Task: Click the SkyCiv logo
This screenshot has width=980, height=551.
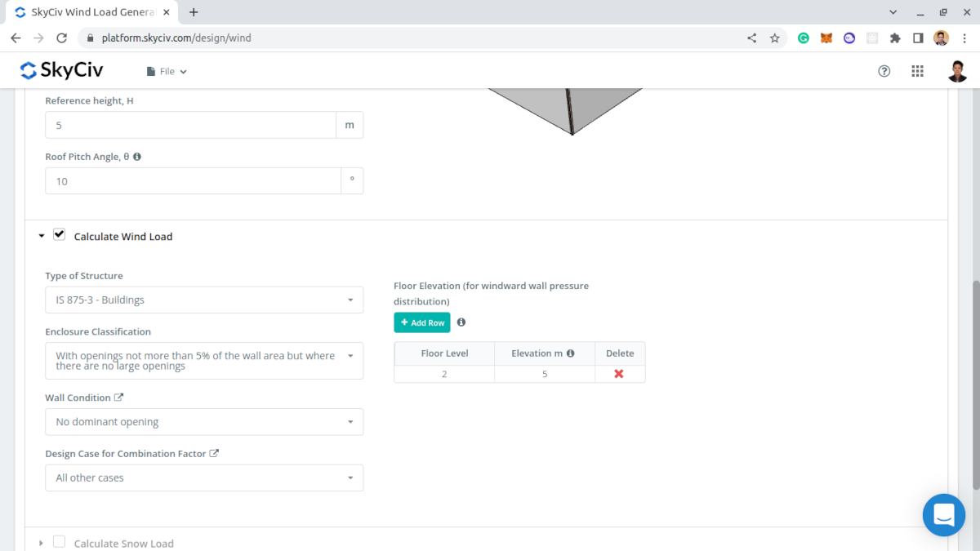Action: 61,71
